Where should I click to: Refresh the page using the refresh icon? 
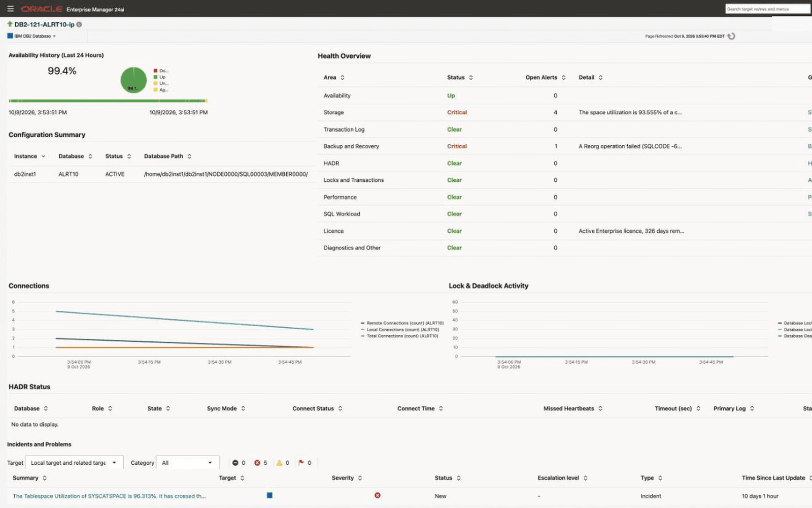pos(731,36)
